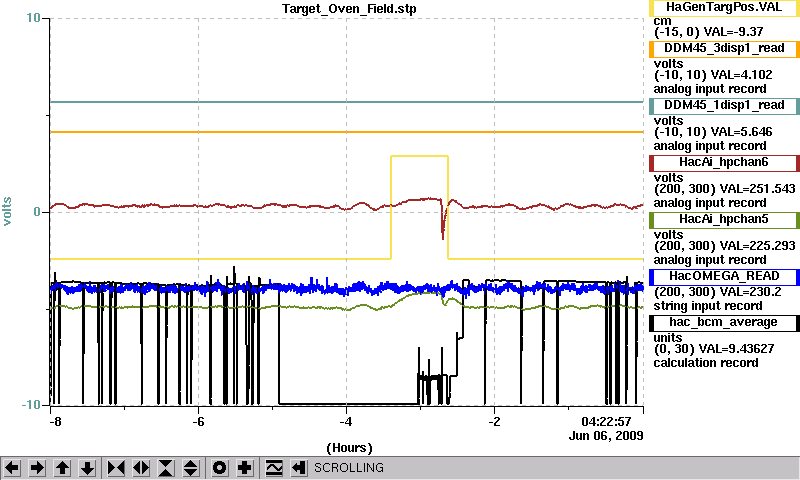Pan the plot right with the right-arrow button
Image resolution: width=800 pixels, height=480 pixels.
pos(37,468)
